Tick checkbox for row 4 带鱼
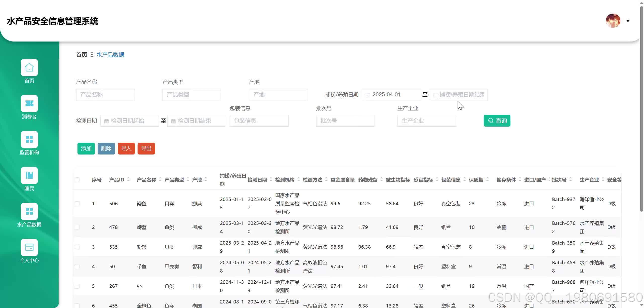Screen dimensions: 644x308 (x=77, y=266)
